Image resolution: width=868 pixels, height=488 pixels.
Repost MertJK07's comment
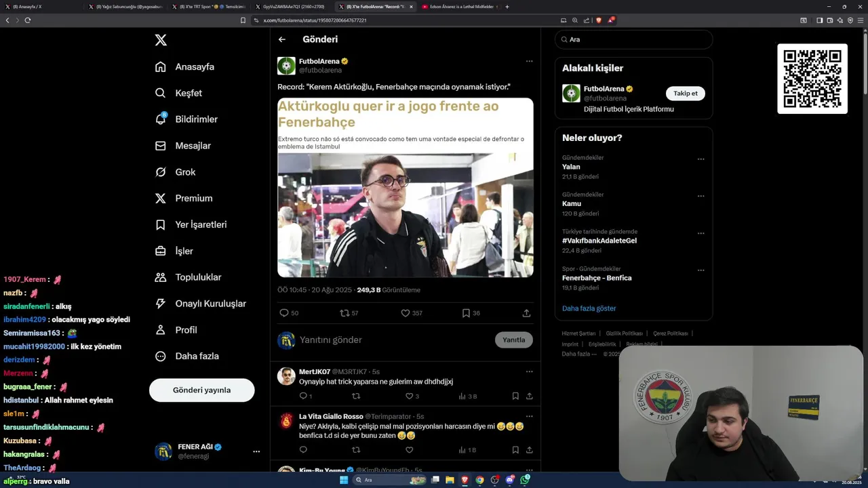coord(356,396)
